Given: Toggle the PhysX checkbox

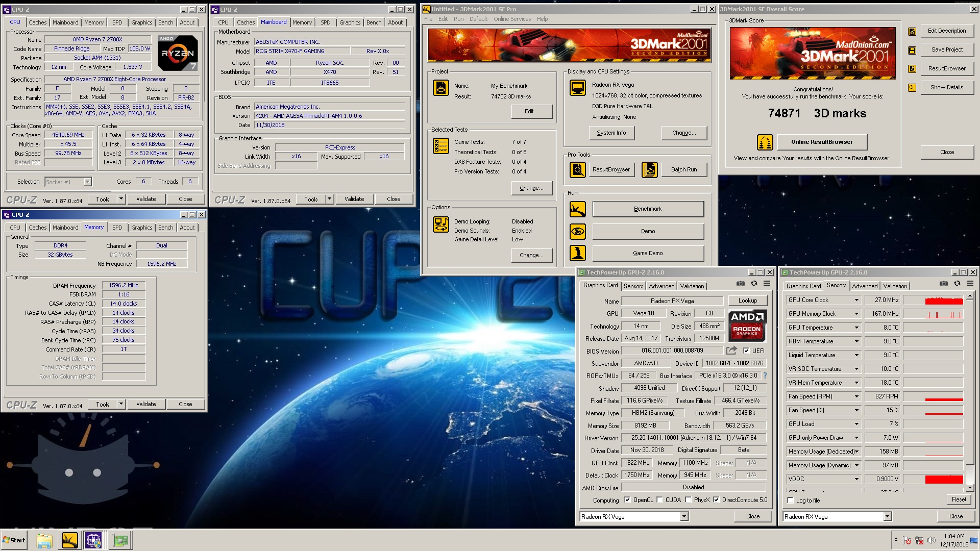Looking at the screenshot, I should pos(688,500).
